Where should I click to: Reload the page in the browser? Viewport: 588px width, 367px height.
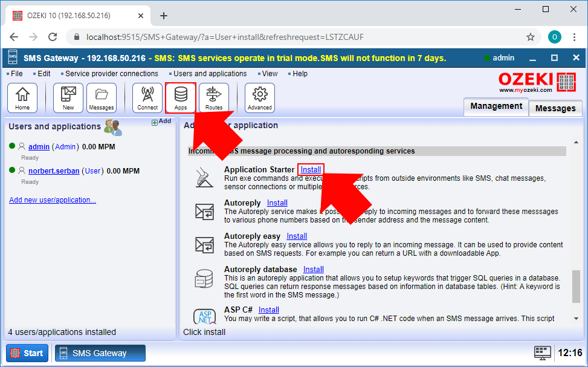53,37
